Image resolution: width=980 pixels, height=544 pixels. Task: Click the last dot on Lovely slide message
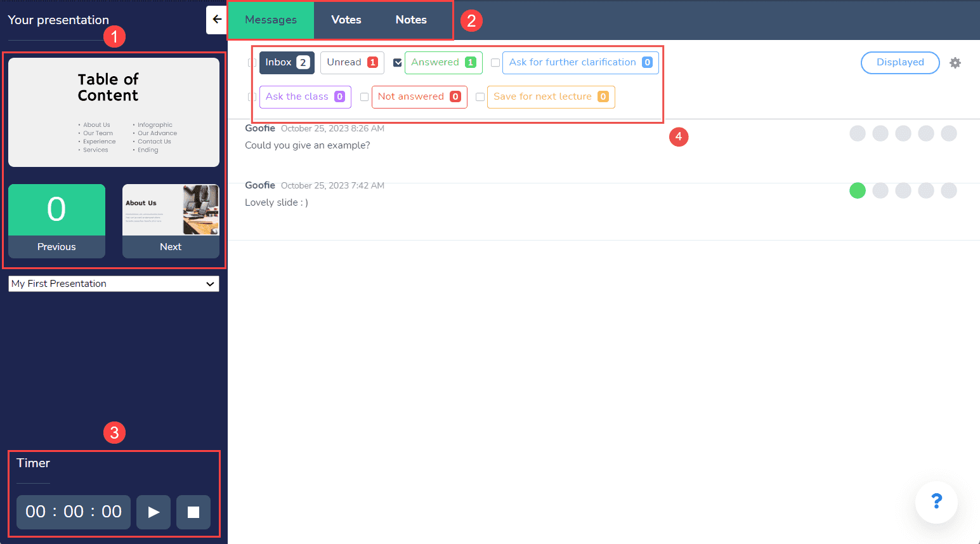949,190
